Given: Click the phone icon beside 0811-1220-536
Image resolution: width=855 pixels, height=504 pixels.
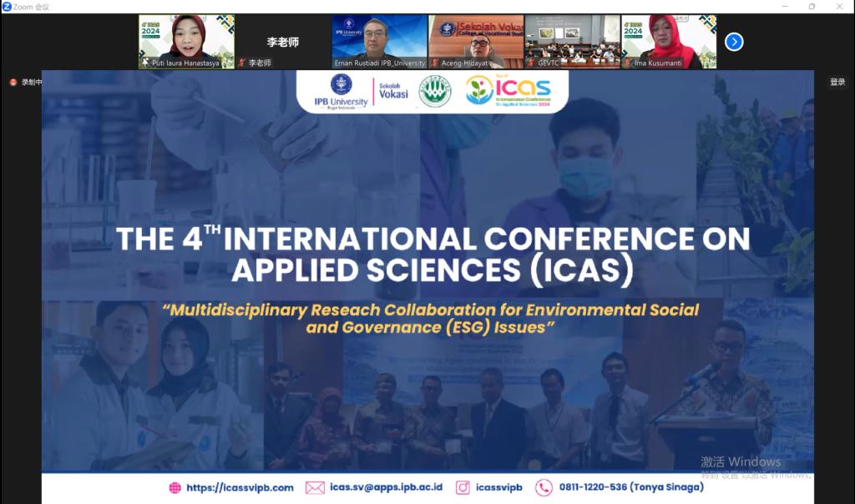Looking at the screenshot, I should (544, 488).
